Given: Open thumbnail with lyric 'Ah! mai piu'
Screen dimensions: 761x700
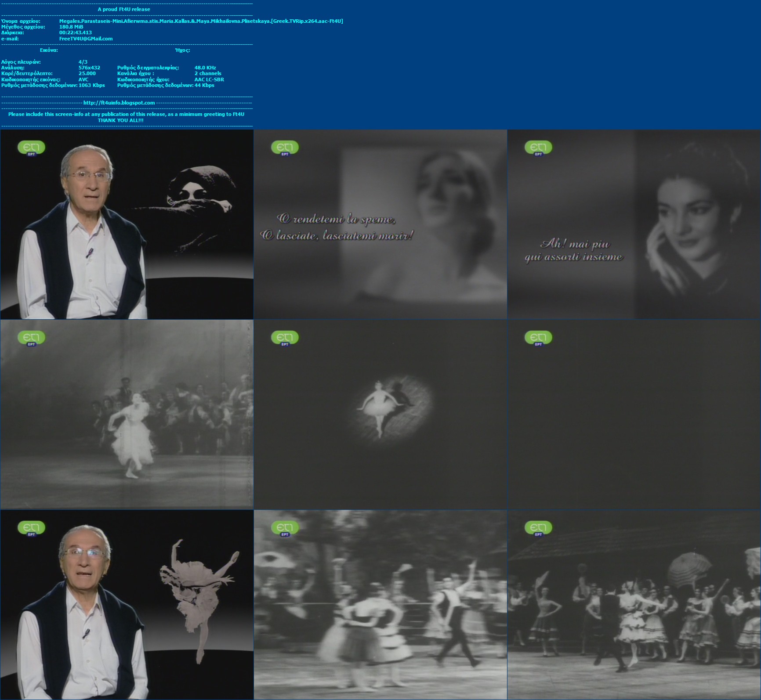Looking at the screenshot, I should click(634, 224).
